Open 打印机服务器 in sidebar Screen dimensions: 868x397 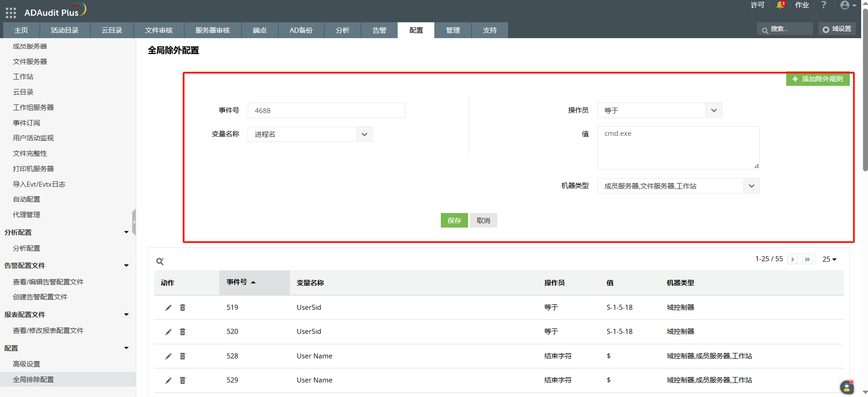click(33, 169)
